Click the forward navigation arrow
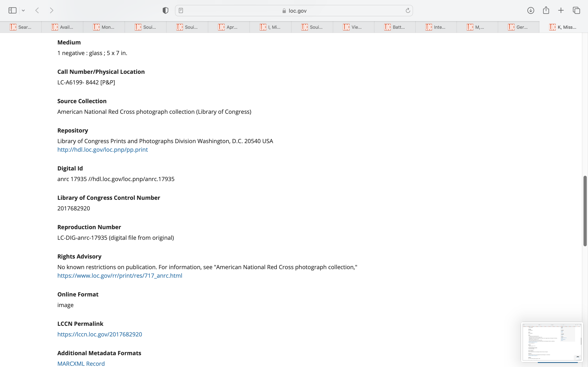588x367 pixels. coord(51,10)
